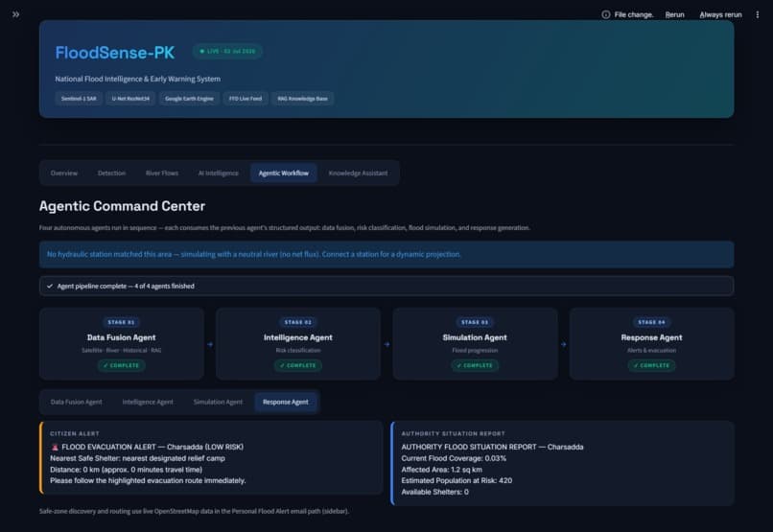The width and height of the screenshot is (773, 532).
Task: Click the Distance 0 km line
Action: [127, 470]
